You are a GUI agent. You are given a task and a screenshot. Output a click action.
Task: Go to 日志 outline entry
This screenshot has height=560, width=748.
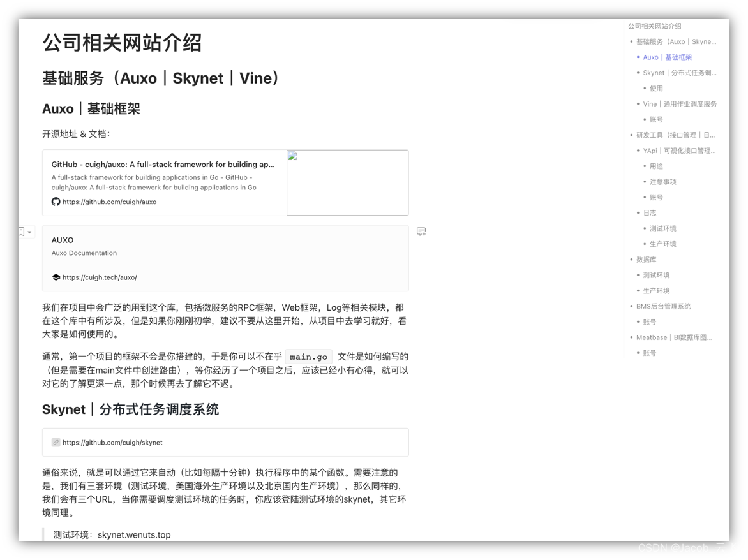pos(649,213)
